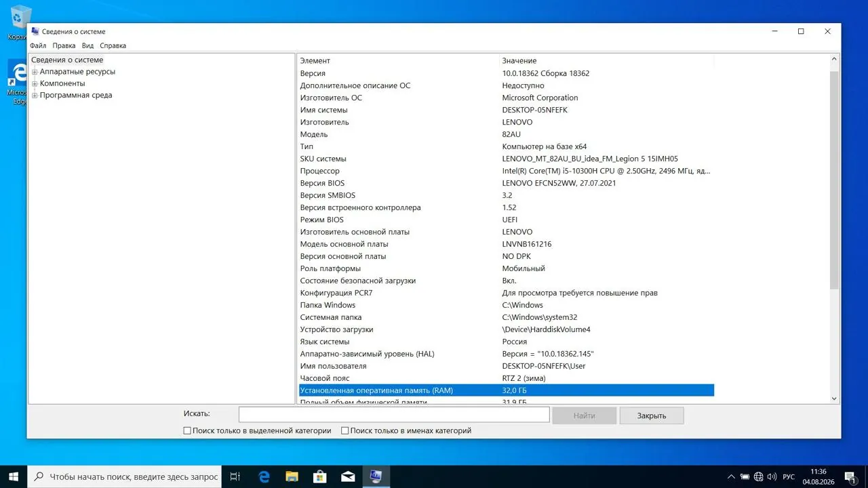Open File Explorer from the taskbar

pyautogui.click(x=292, y=476)
